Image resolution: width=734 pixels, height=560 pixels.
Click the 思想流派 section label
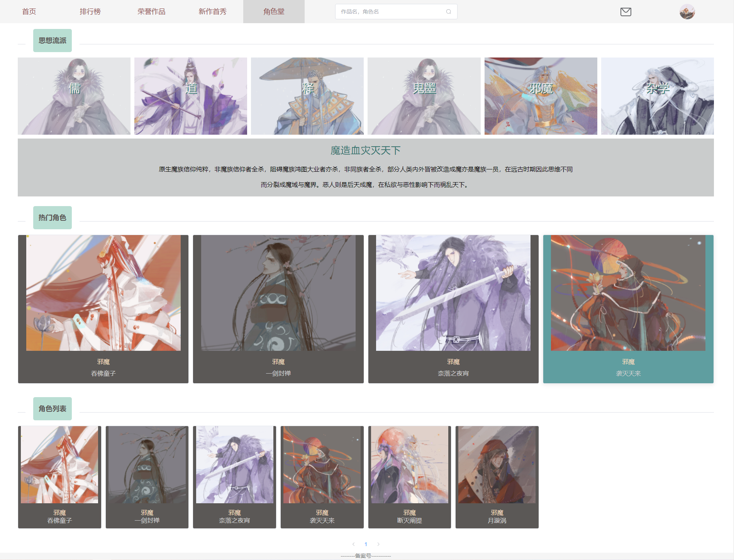click(x=53, y=41)
